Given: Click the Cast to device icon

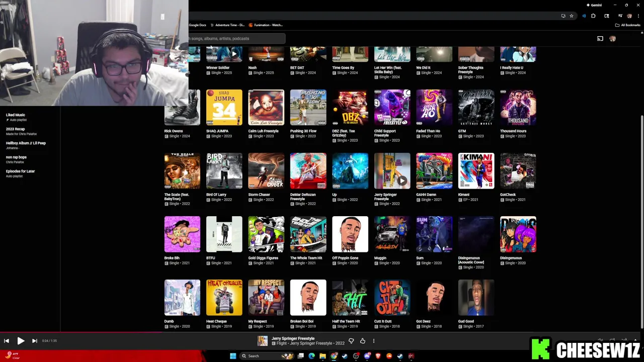Looking at the screenshot, I should (x=600, y=39).
